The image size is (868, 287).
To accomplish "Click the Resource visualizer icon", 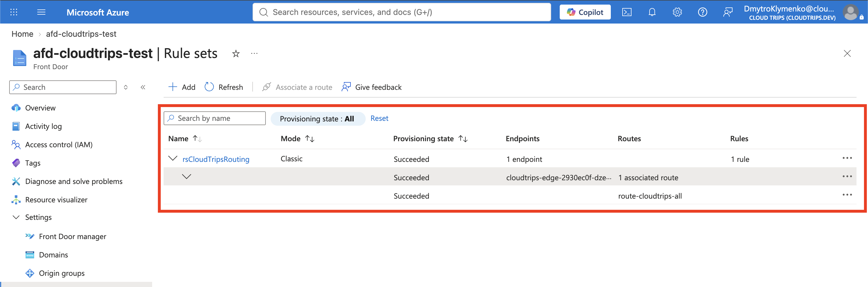I will 16,200.
